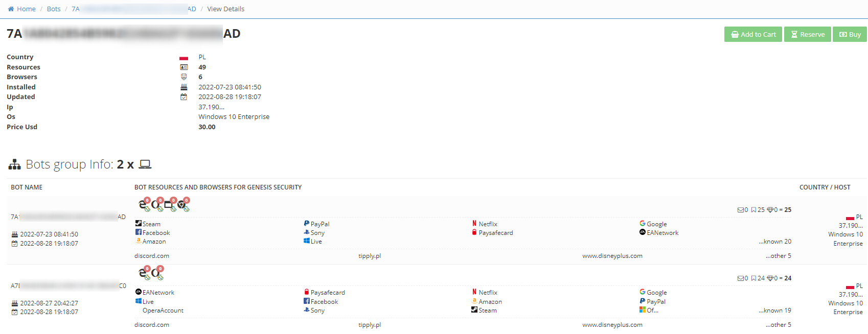Screen dimensions: 868x334
Task: Click the PayPal icon in second bot row
Action: [x=643, y=301]
